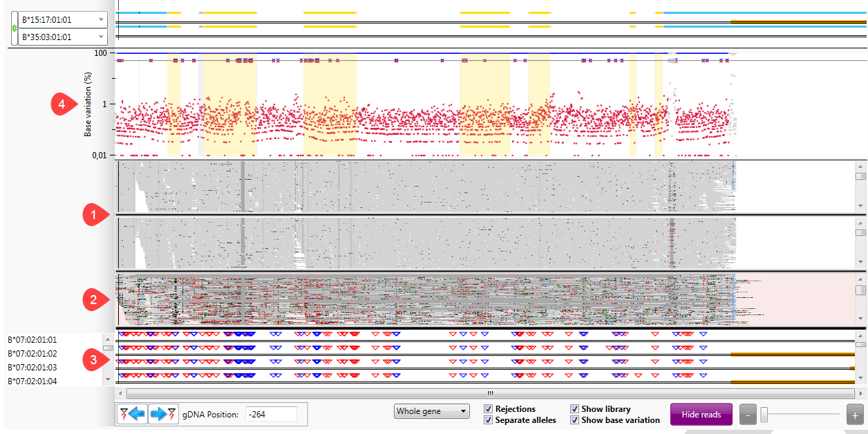Toggle the Separate alleles checkbox

point(489,420)
